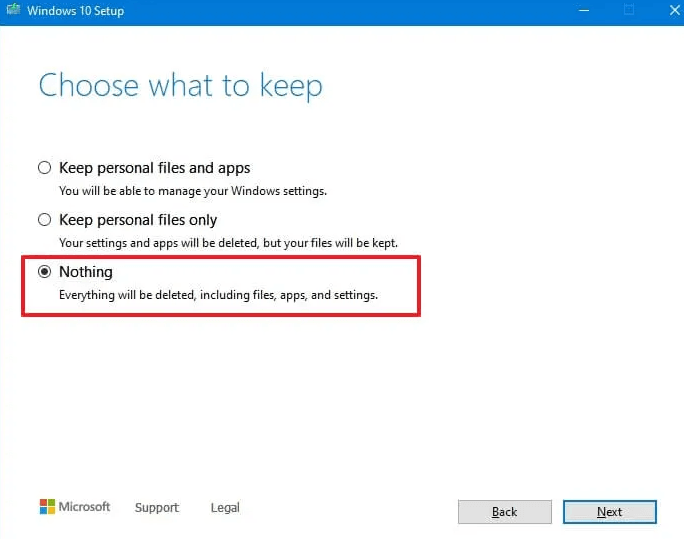Viewport: 684px width, 539px height.
Task: Open the Support link
Action: tap(157, 508)
